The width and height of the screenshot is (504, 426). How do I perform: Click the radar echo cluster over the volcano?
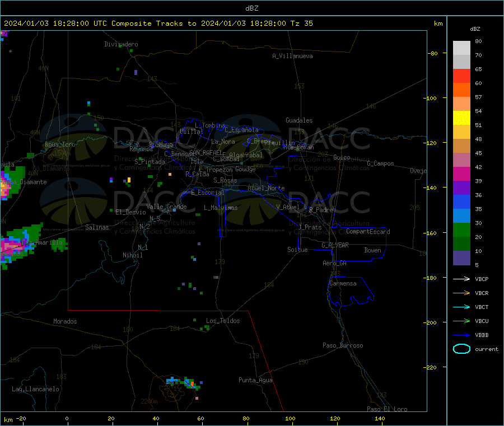[184, 383]
